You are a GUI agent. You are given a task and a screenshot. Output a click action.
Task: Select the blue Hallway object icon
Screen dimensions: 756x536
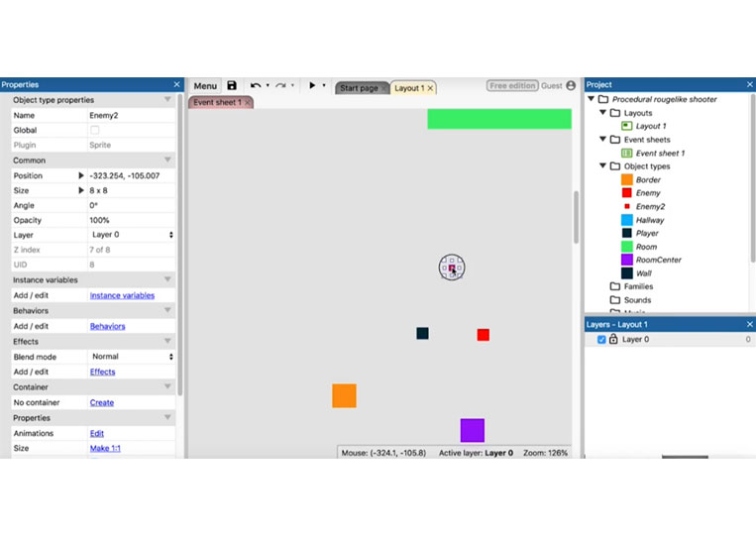pos(627,220)
